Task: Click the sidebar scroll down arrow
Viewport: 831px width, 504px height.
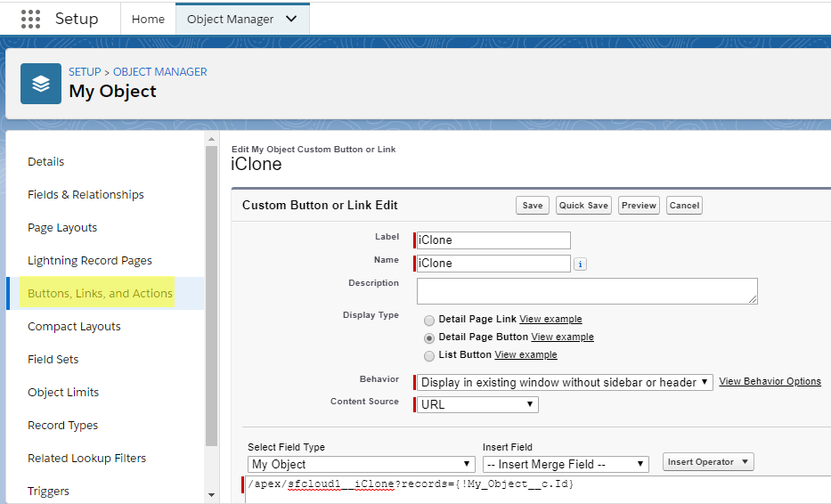Action: (x=211, y=495)
